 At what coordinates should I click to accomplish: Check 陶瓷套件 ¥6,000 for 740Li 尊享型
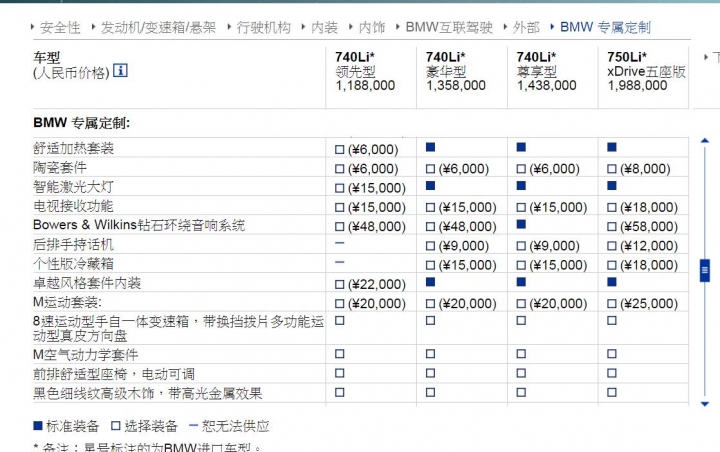521,169
